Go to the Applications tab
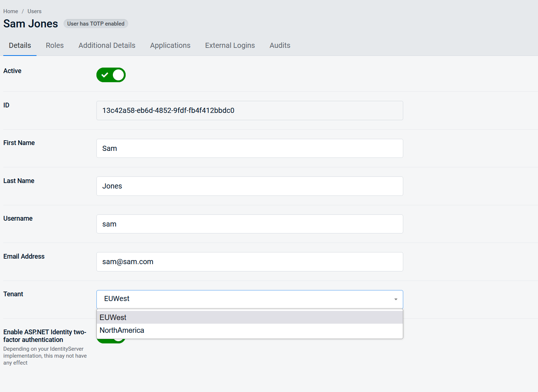The image size is (538, 392). (x=170, y=45)
